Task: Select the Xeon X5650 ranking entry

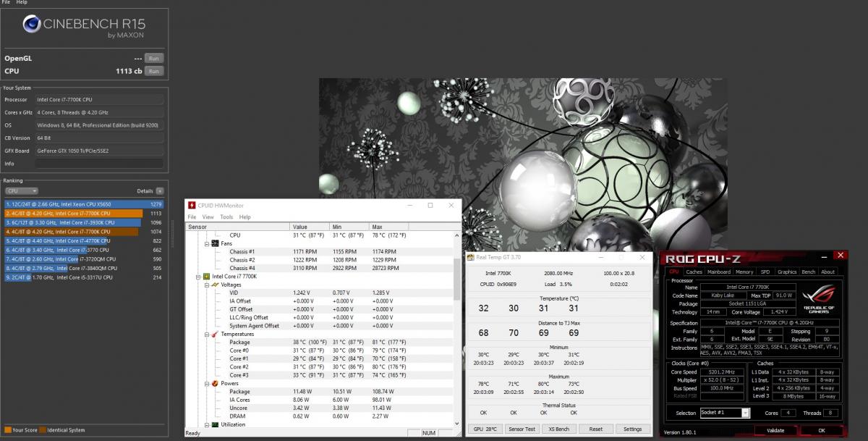Action: 85,204
